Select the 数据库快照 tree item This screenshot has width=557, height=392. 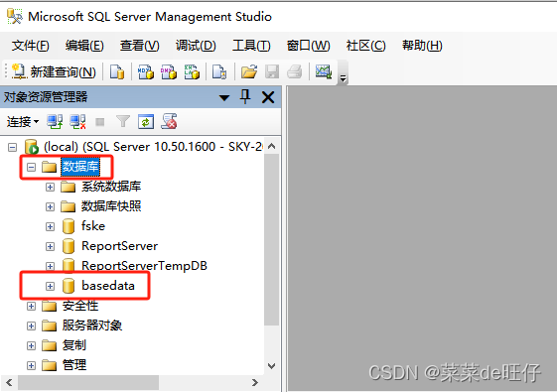coord(111,206)
